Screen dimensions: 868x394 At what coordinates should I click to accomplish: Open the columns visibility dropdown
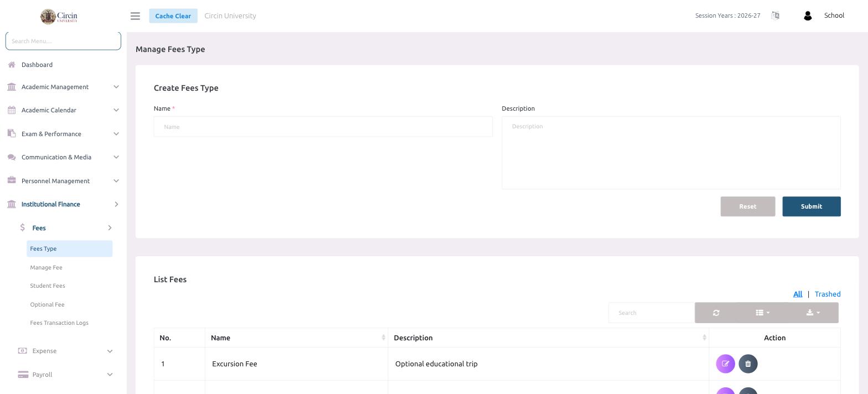pos(763,313)
